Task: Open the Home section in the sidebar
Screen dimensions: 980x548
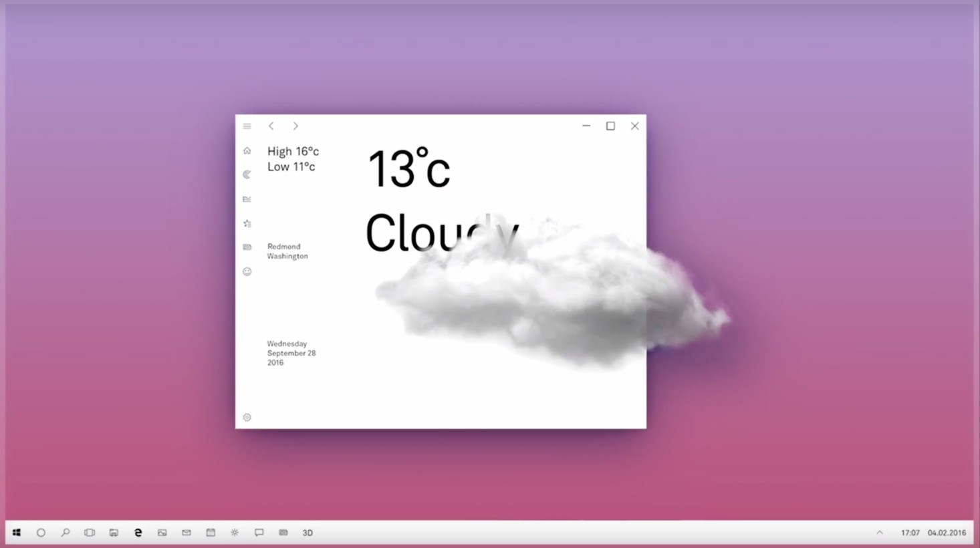Action: pos(247,150)
